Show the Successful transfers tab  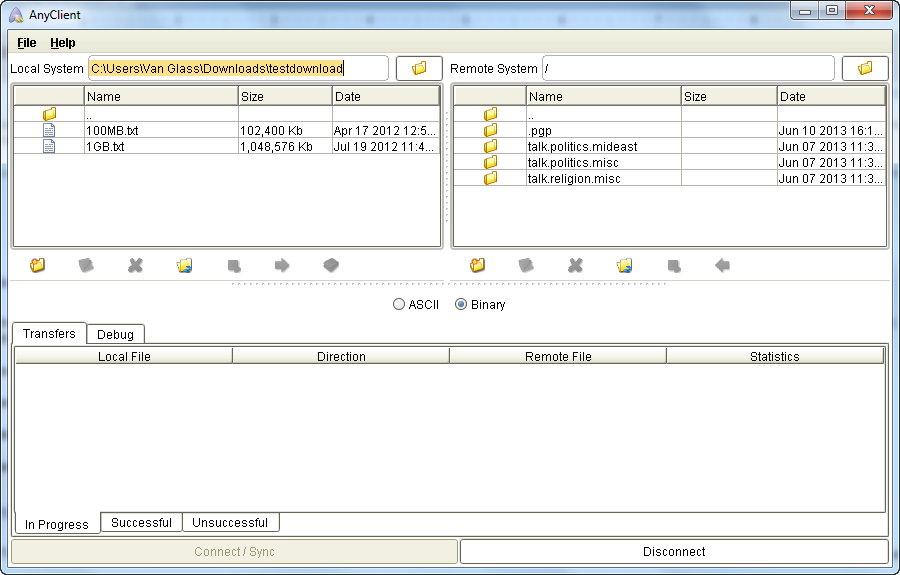click(141, 523)
